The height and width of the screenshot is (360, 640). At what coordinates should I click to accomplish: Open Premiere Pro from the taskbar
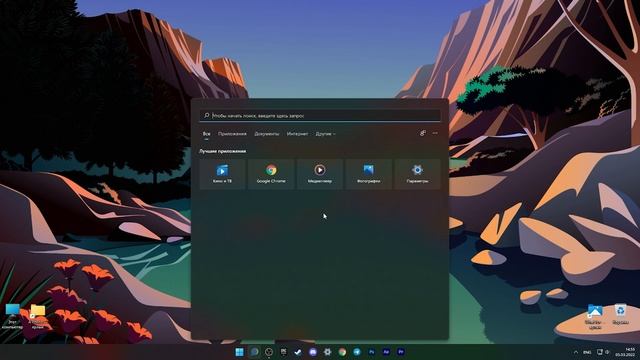[x=401, y=352]
